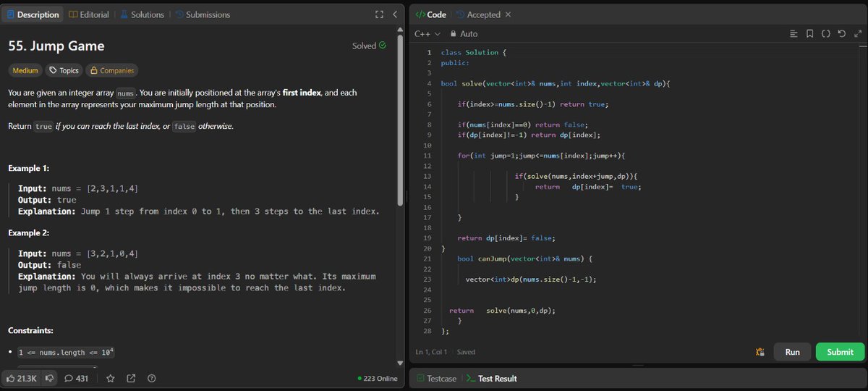Click line number 19 in gutter

point(427,237)
